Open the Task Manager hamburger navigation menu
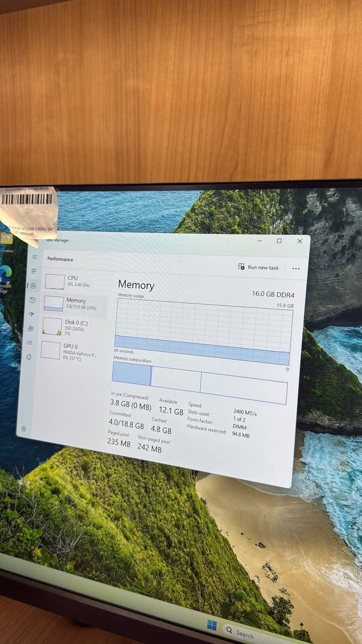Image resolution: width=362 pixels, height=644 pixels. click(x=35, y=257)
